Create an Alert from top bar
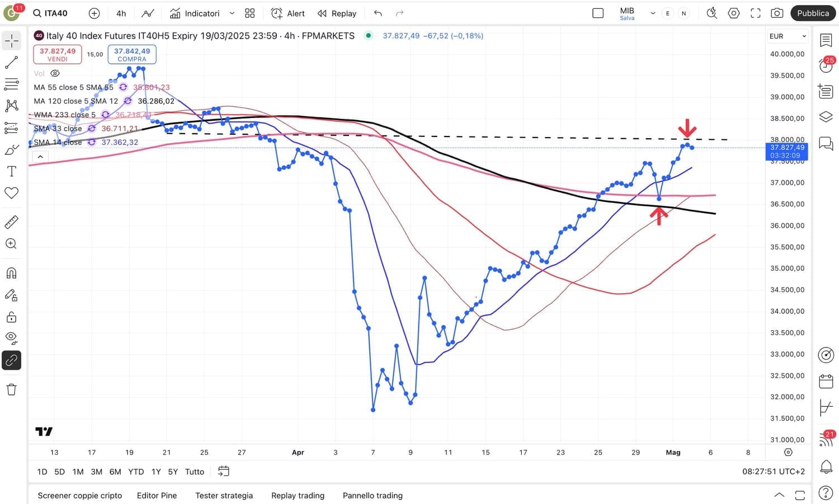The image size is (839, 504). 288,13
